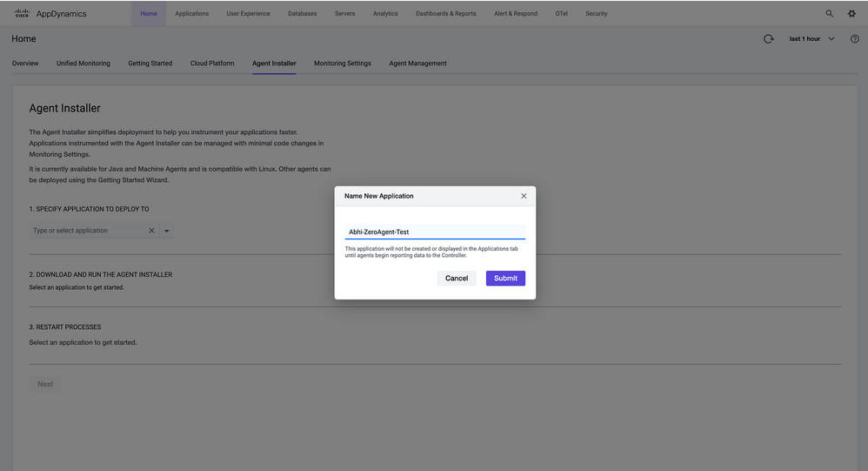
Task: Open the Applications menu
Action: (191, 14)
